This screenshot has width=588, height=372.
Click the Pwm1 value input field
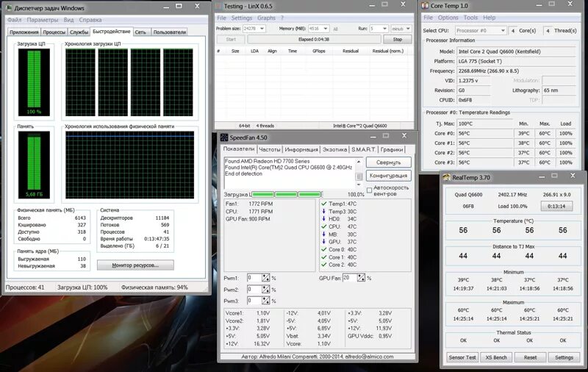tap(254, 278)
